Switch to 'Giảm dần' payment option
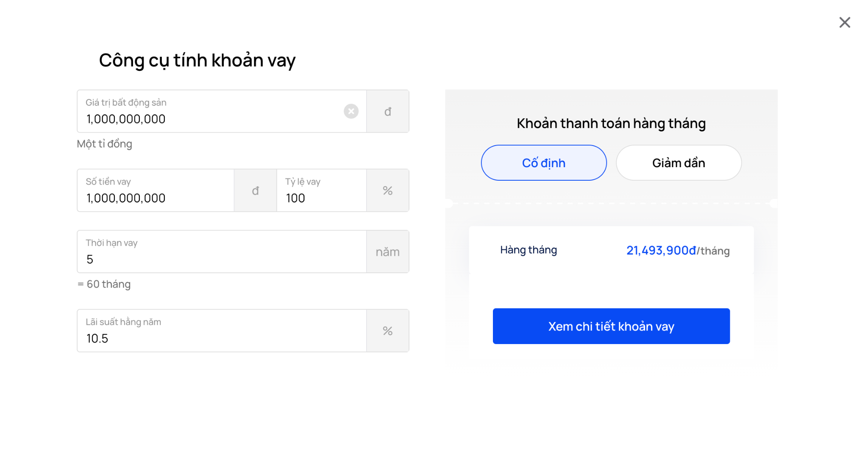The width and height of the screenshot is (868, 459). point(678,163)
